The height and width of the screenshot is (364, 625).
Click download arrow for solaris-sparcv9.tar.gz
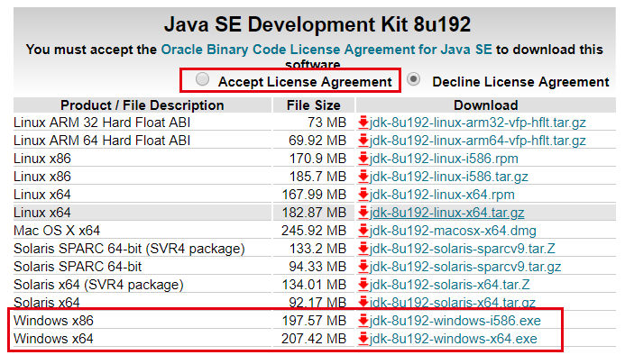(363, 267)
